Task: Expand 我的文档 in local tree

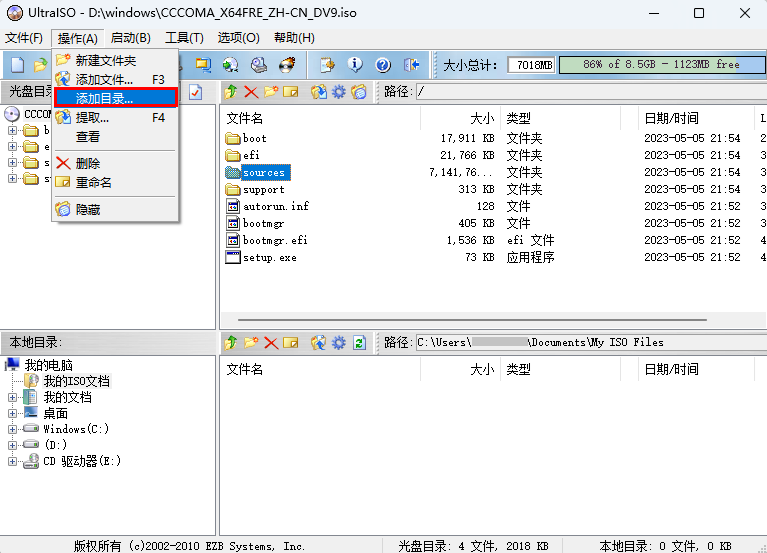Action: (12, 398)
